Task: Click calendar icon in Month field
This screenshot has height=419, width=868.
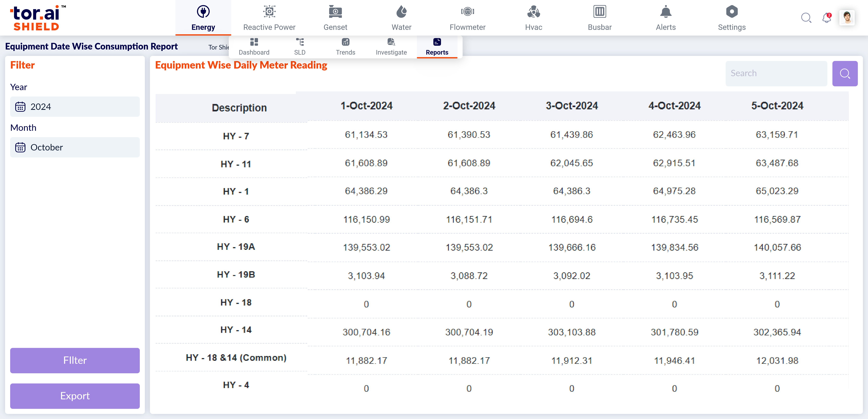Action: [x=20, y=147]
